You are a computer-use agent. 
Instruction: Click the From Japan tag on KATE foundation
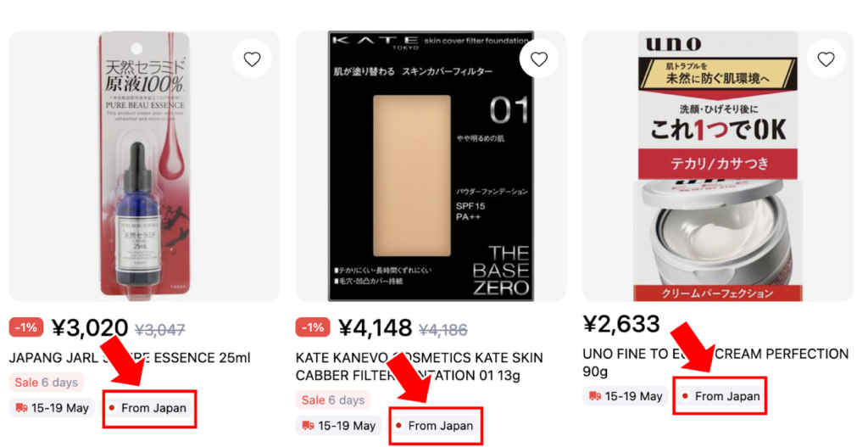[x=435, y=426]
